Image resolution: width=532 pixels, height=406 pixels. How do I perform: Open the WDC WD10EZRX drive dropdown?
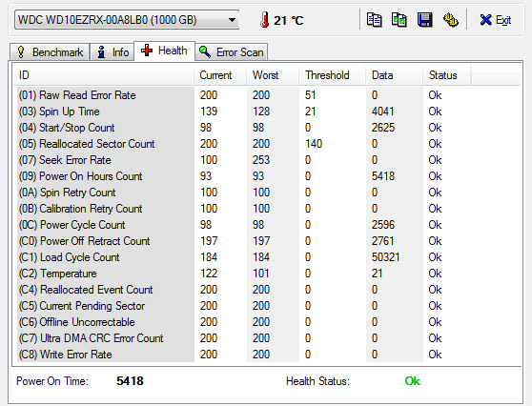point(127,20)
